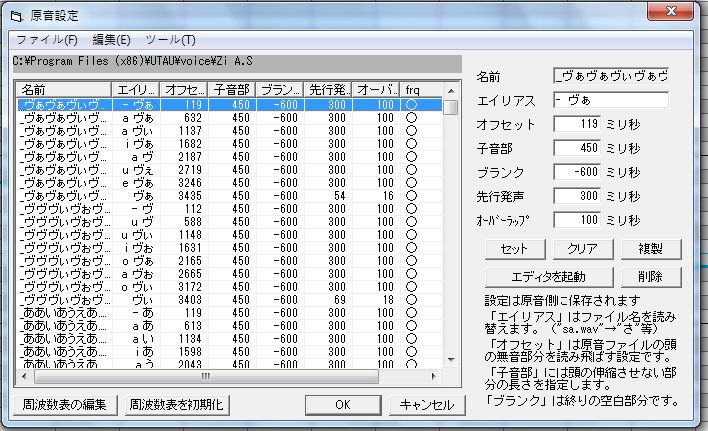
Task: Click the 削除 delete button
Action: (651, 277)
